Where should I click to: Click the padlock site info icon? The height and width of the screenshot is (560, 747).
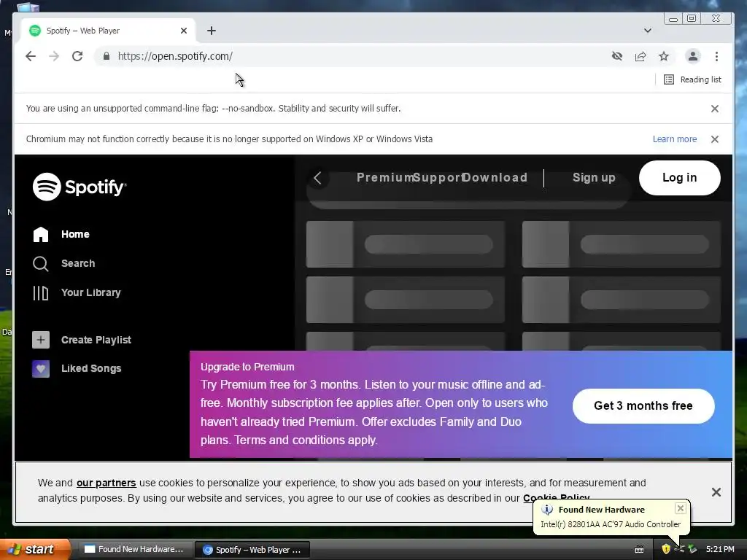107,56
